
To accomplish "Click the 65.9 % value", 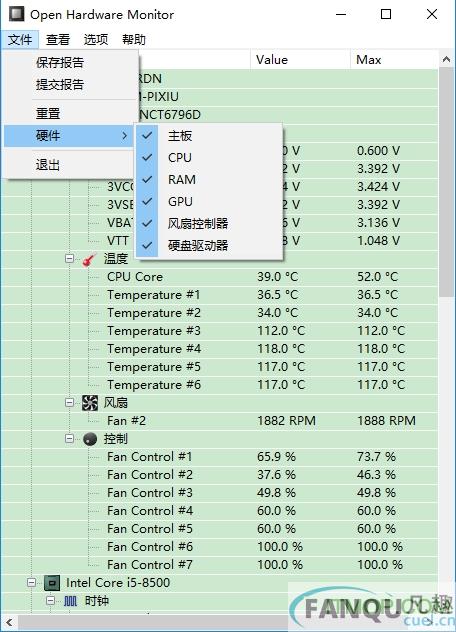I will (276, 457).
